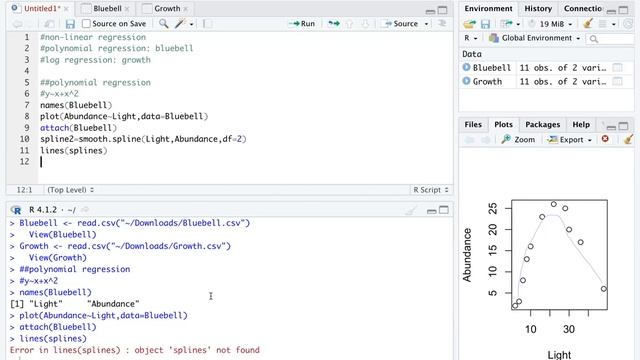Screen dimensions: 640x360
Task: Open the History tab
Action: pyautogui.click(x=538, y=9)
